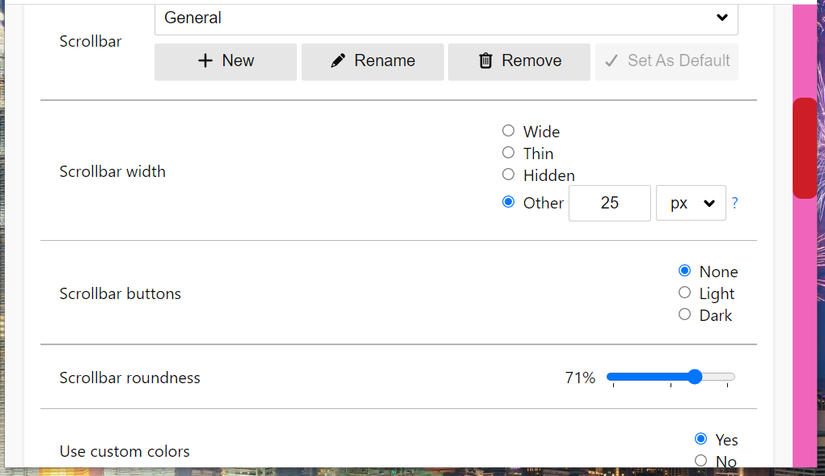This screenshot has width=825, height=476.
Task: Click the Remove button text
Action: click(531, 61)
